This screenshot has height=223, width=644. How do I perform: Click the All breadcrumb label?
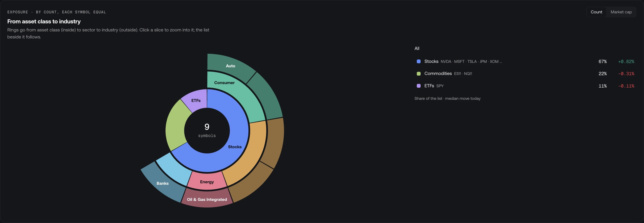(417, 48)
